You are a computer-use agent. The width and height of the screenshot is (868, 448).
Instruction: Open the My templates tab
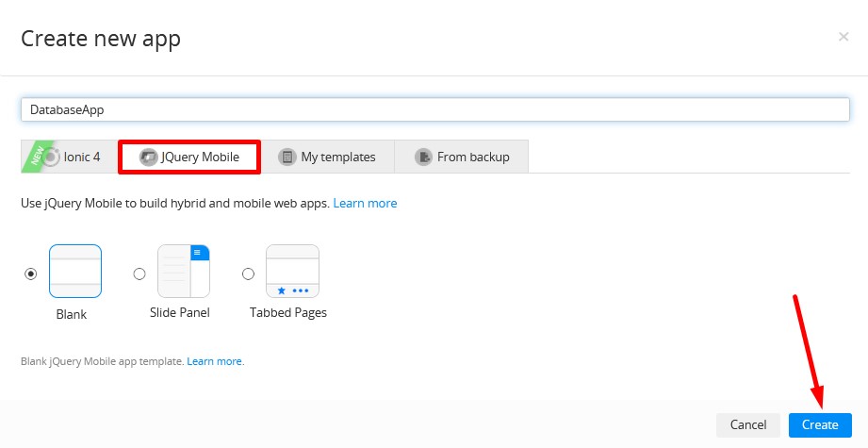[328, 157]
